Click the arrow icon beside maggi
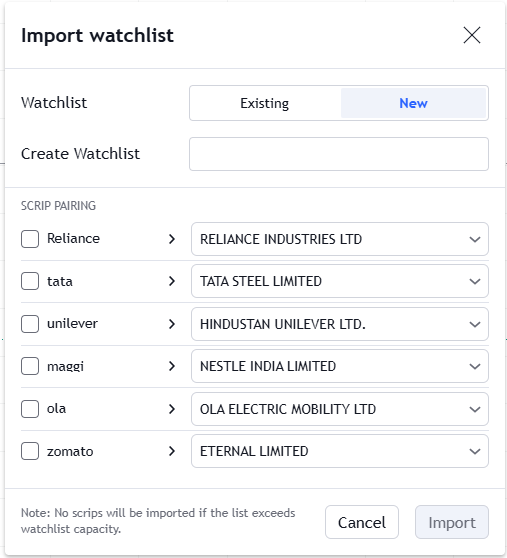The height and width of the screenshot is (558, 507). pyautogui.click(x=172, y=366)
